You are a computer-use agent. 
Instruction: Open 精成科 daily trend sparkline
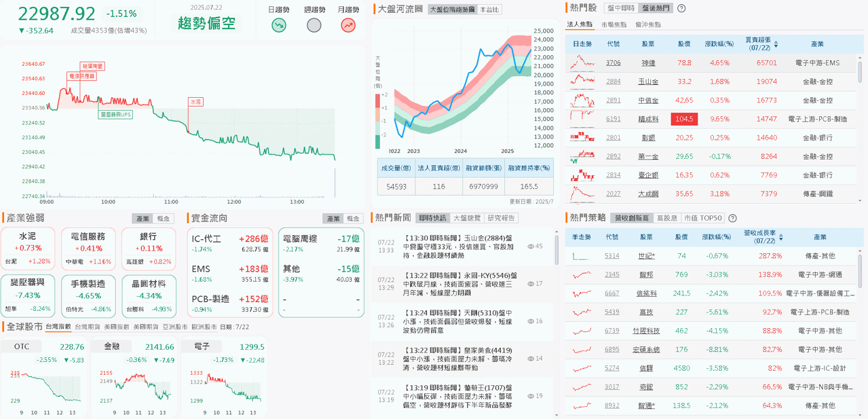(x=582, y=119)
